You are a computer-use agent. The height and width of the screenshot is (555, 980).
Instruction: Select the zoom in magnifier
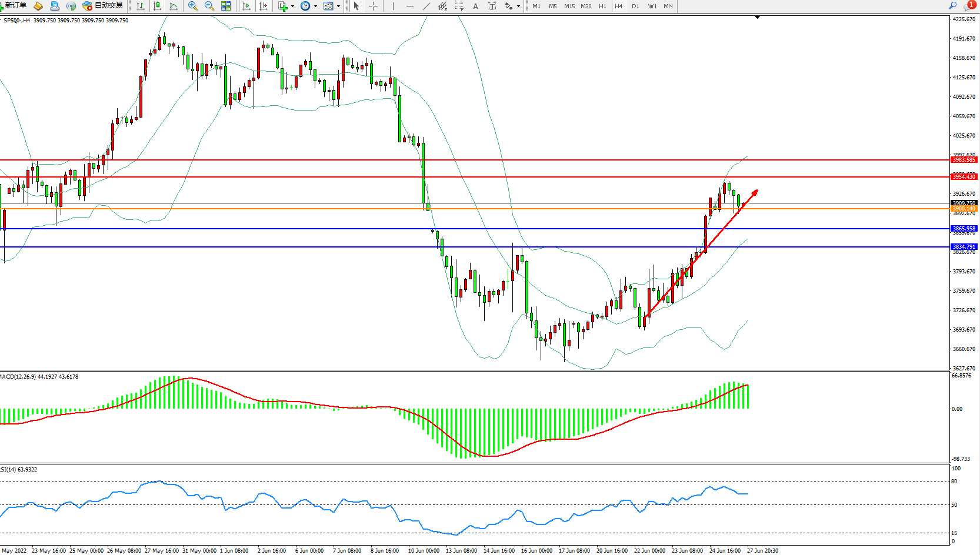192,6
